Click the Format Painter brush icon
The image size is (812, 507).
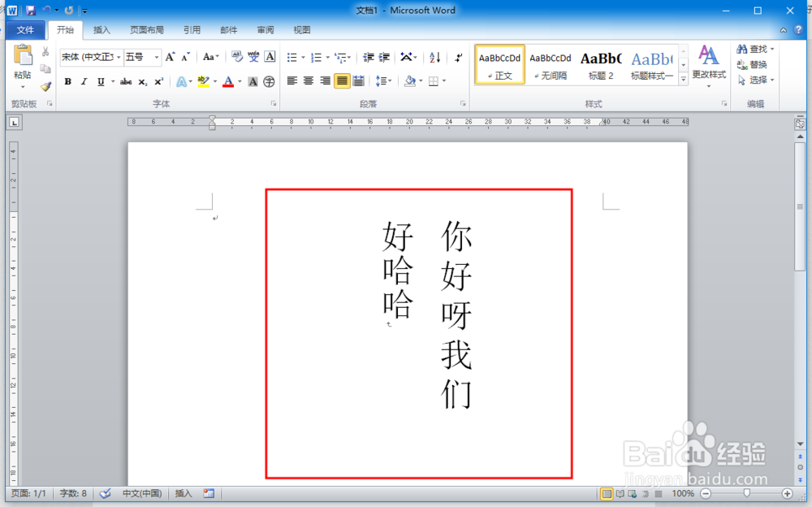pos(45,87)
